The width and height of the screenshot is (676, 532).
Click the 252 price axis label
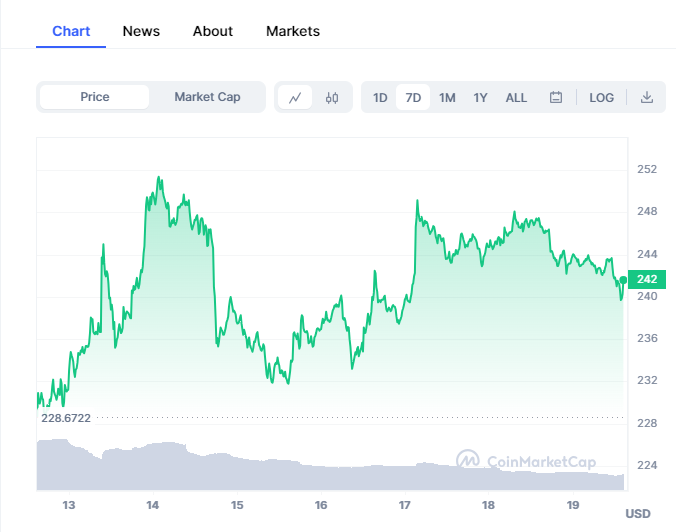pos(647,169)
